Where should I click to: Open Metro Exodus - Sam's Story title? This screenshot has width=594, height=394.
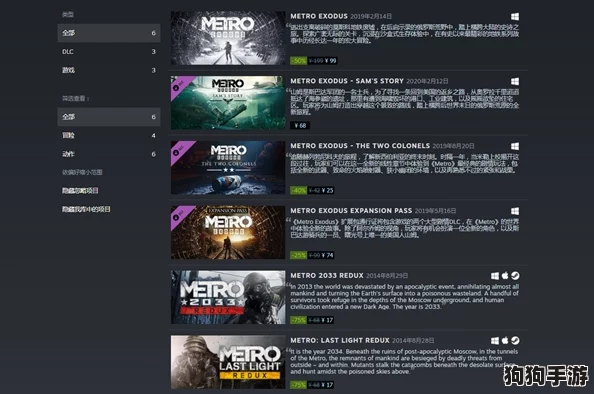(347, 81)
